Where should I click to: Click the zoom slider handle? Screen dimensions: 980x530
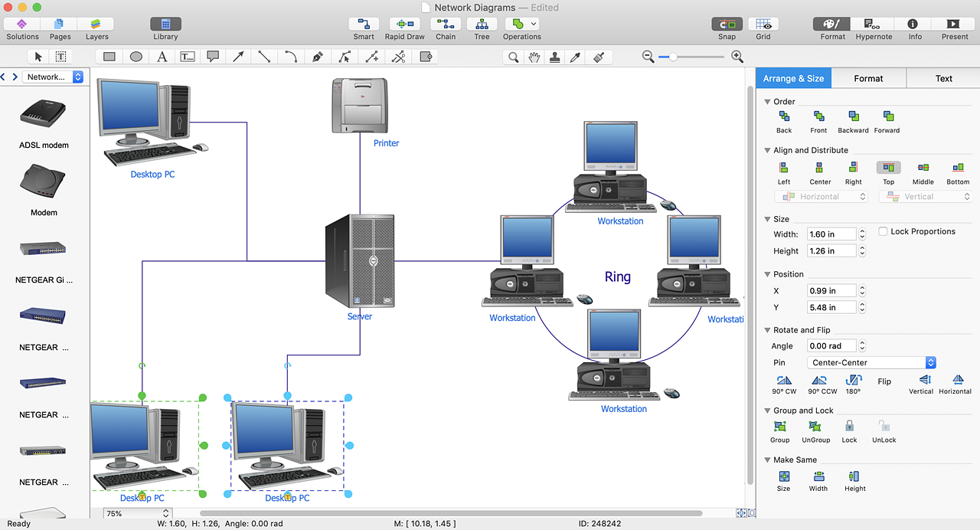pos(672,57)
